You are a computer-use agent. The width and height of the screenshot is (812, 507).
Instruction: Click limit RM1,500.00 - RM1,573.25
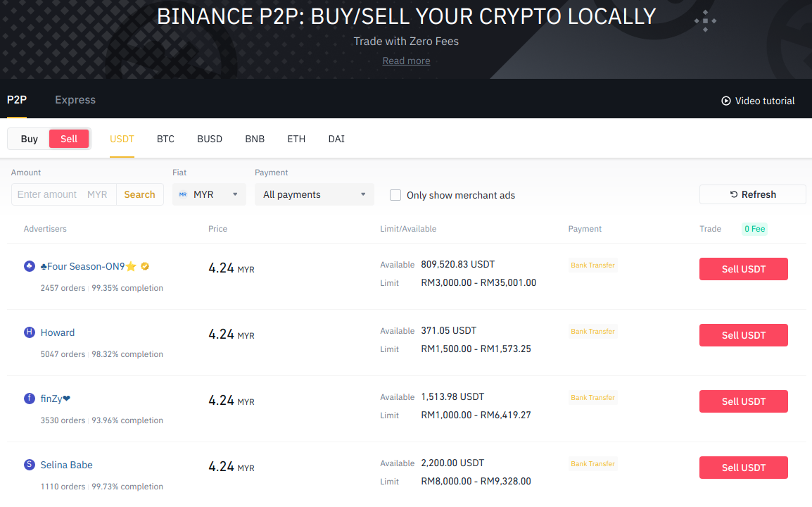(x=476, y=349)
